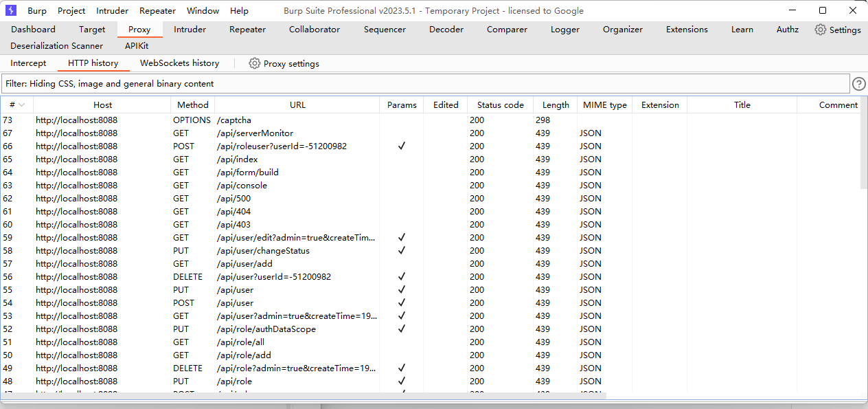The image size is (868, 409).
Task: Select request row 73 OPTIONS /captcha
Action: click(430, 120)
